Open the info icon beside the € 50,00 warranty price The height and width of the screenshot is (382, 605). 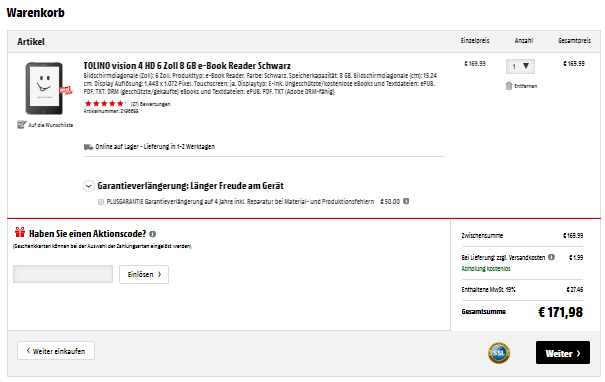(406, 201)
